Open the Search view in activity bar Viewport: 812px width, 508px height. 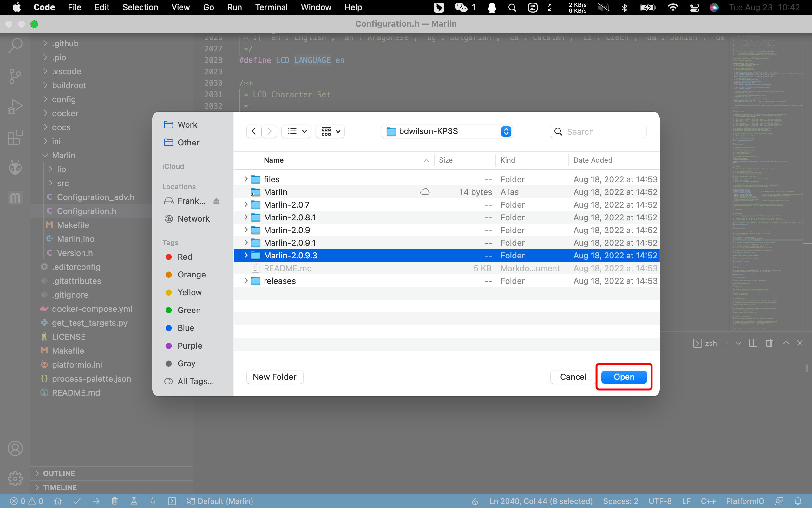coord(15,45)
